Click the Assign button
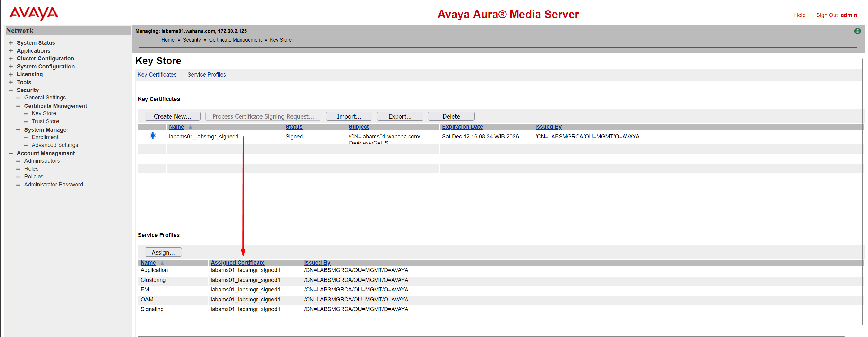This screenshot has height=337, width=868. [163, 252]
